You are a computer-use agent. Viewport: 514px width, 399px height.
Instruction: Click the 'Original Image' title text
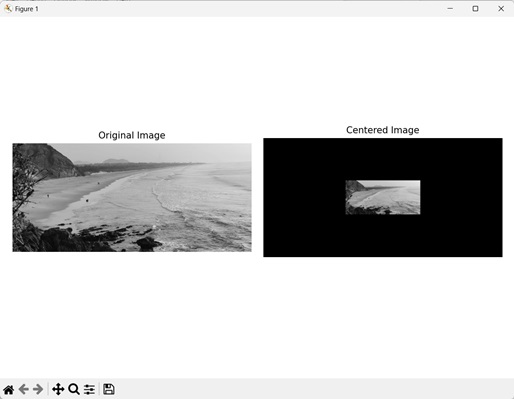pos(132,135)
